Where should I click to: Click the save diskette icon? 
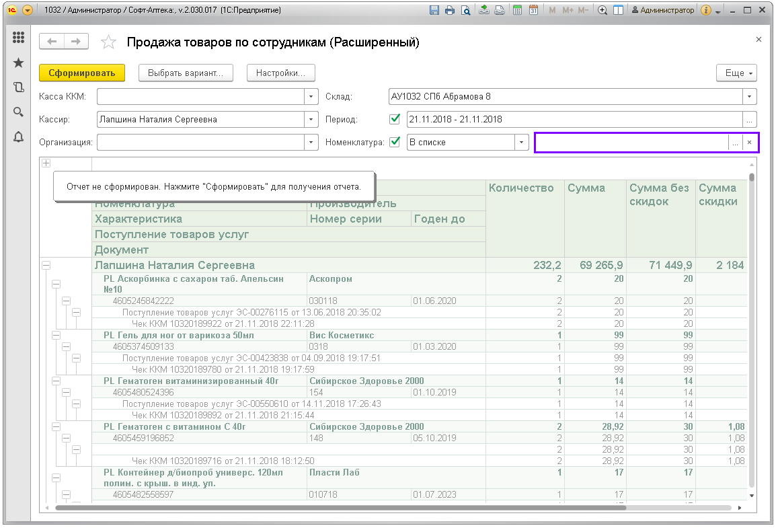[x=434, y=11]
